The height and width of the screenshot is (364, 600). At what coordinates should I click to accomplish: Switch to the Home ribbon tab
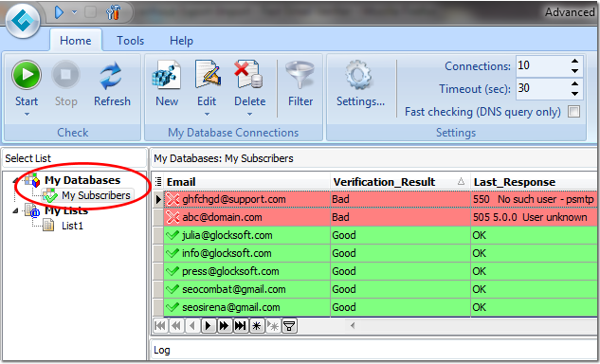(76, 40)
